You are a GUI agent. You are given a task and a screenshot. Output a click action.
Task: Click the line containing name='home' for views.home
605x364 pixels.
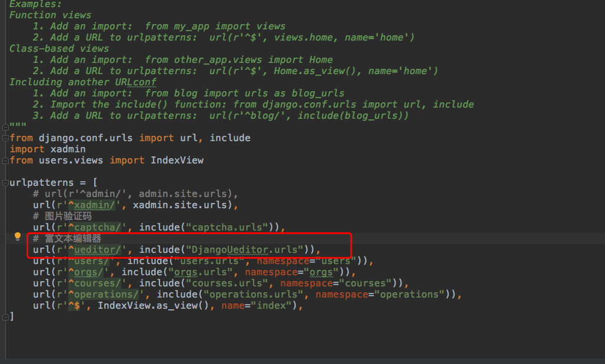[x=224, y=38]
